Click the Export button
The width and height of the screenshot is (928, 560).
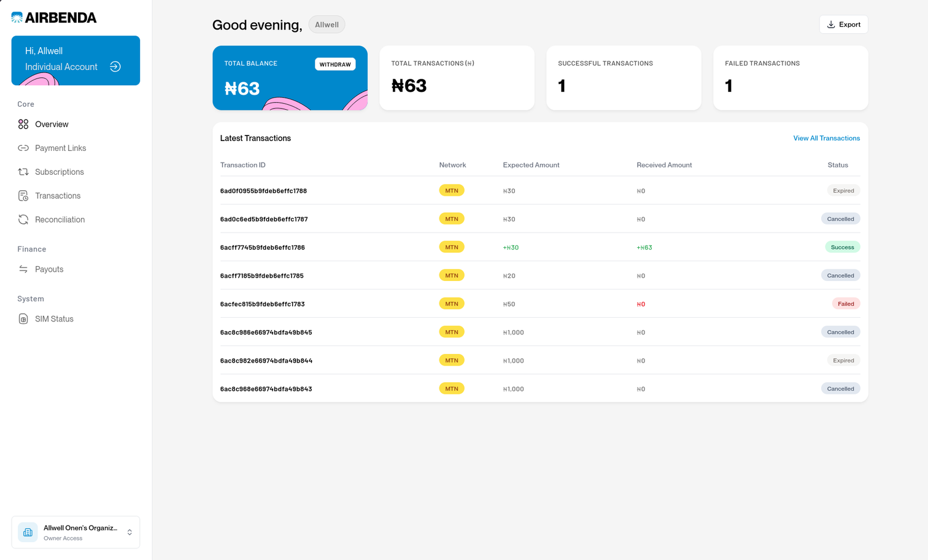click(x=843, y=25)
